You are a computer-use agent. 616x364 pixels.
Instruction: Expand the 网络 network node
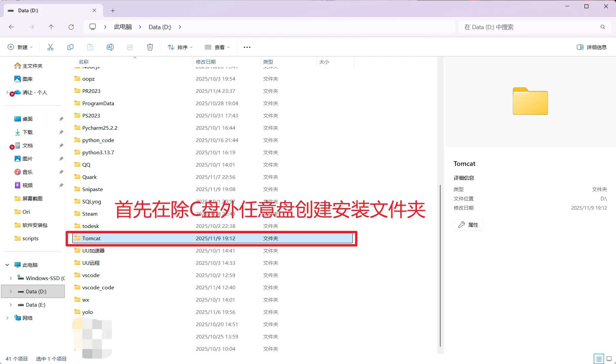point(7,318)
